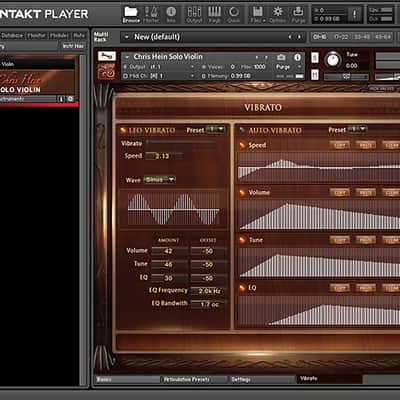Open the Auto Vibrato Preset dropdown
The height and width of the screenshot is (400, 400).
point(357,129)
